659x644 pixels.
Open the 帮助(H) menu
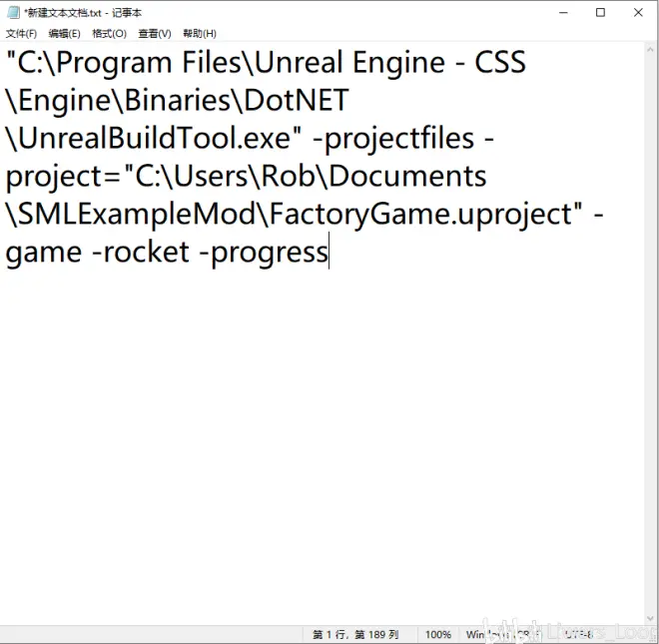click(x=200, y=34)
